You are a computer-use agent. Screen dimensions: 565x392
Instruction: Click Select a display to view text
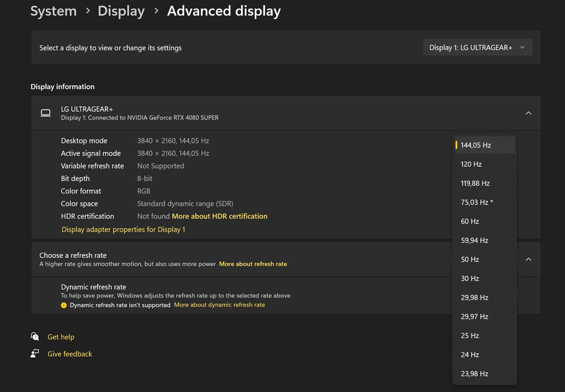110,48
